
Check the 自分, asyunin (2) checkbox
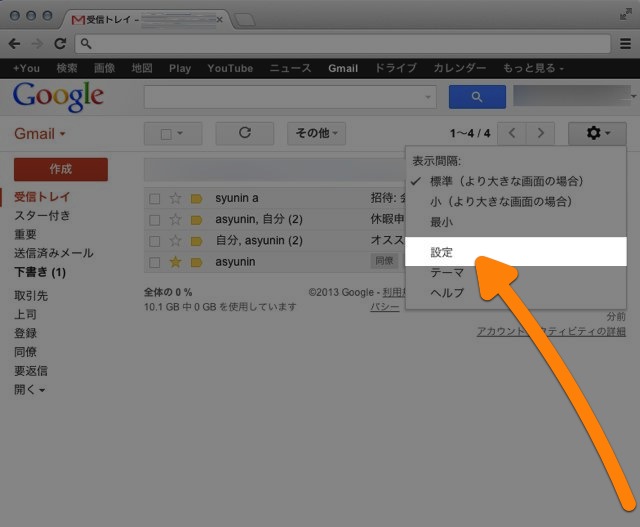pyautogui.click(x=154, y=241)
